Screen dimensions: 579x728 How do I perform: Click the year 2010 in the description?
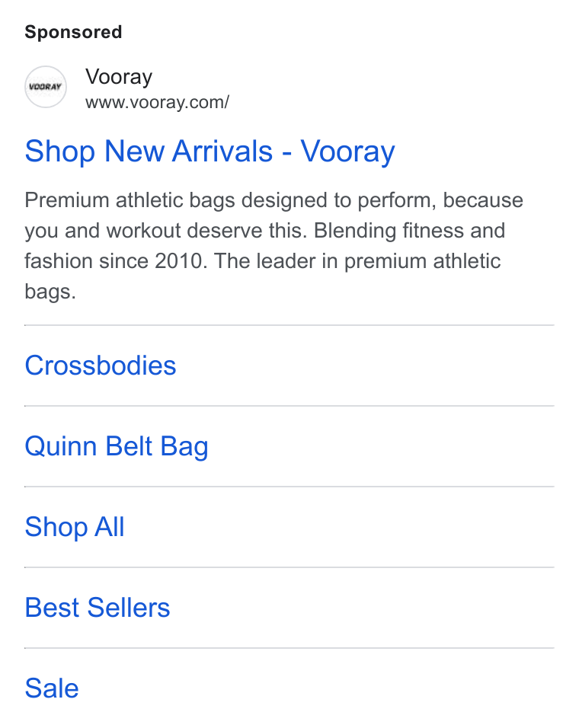pos(179,261)
